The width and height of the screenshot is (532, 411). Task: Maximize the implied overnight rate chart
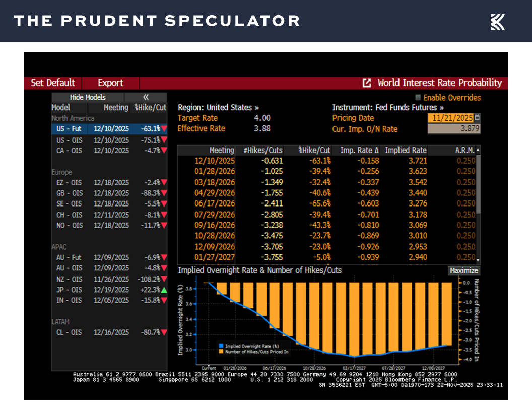(x=463, y=270)
